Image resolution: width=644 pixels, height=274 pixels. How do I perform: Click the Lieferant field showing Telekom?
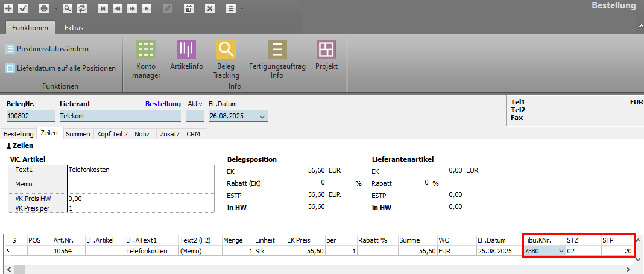[121, 116]
